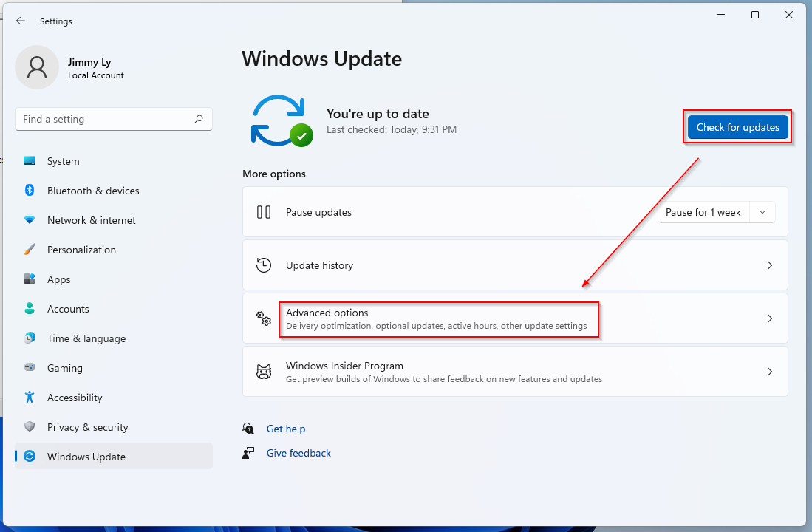Select Apps in the sidebar

click(113, 279)
